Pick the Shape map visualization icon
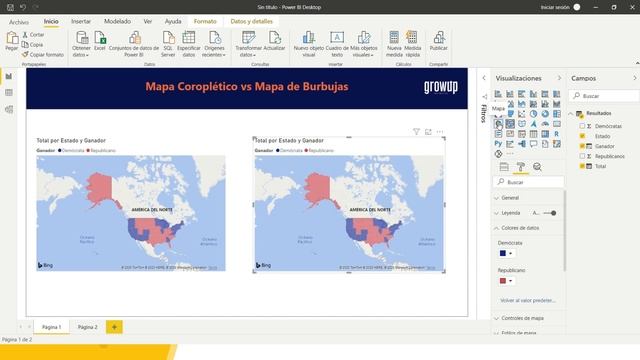 [x=522, y=124]
